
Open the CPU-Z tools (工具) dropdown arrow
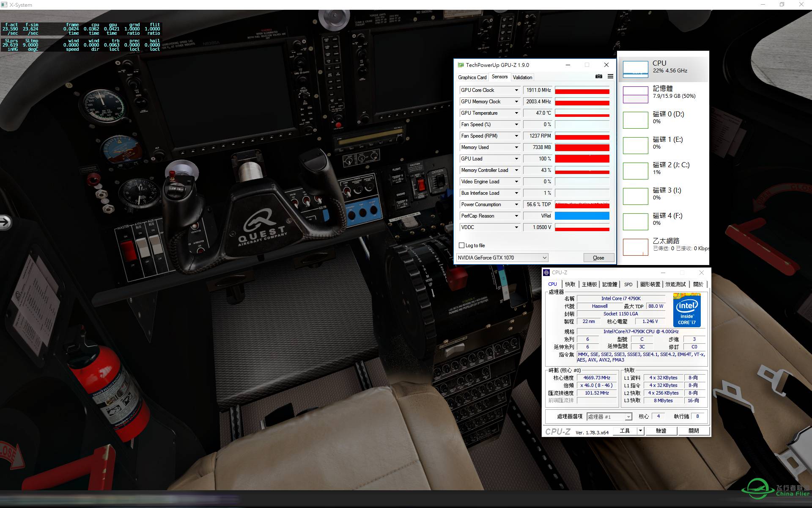640,431
